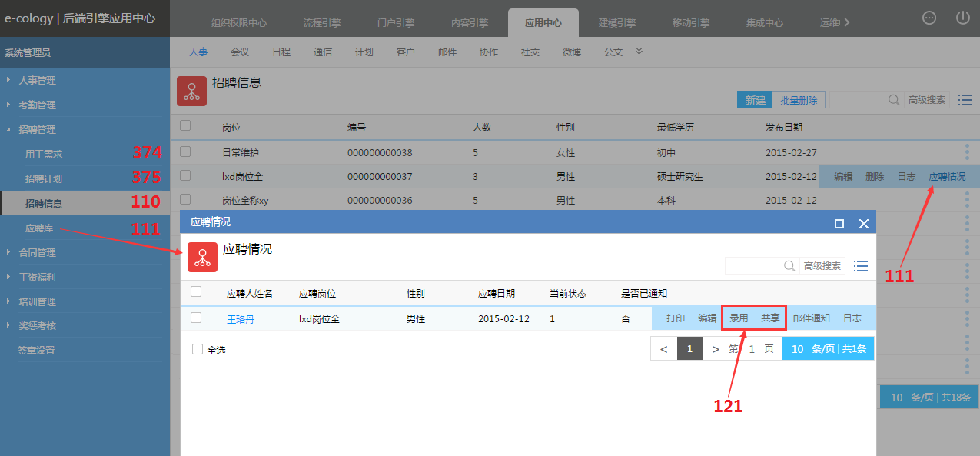Image resolution: width=980 pixels, height=456 pixels.
Task: Click the power logout icon
Action: click(x=962, y=18)
